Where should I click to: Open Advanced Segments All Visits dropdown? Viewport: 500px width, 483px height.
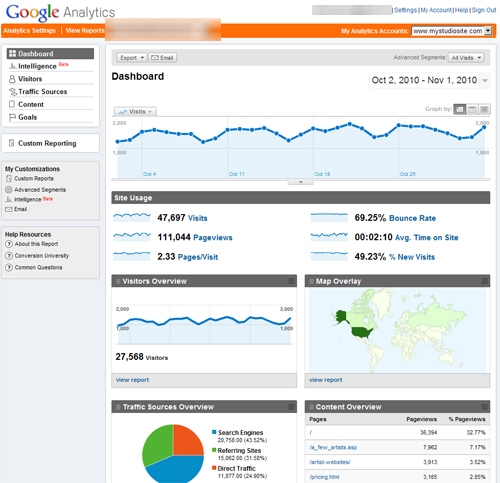(466, 58)
